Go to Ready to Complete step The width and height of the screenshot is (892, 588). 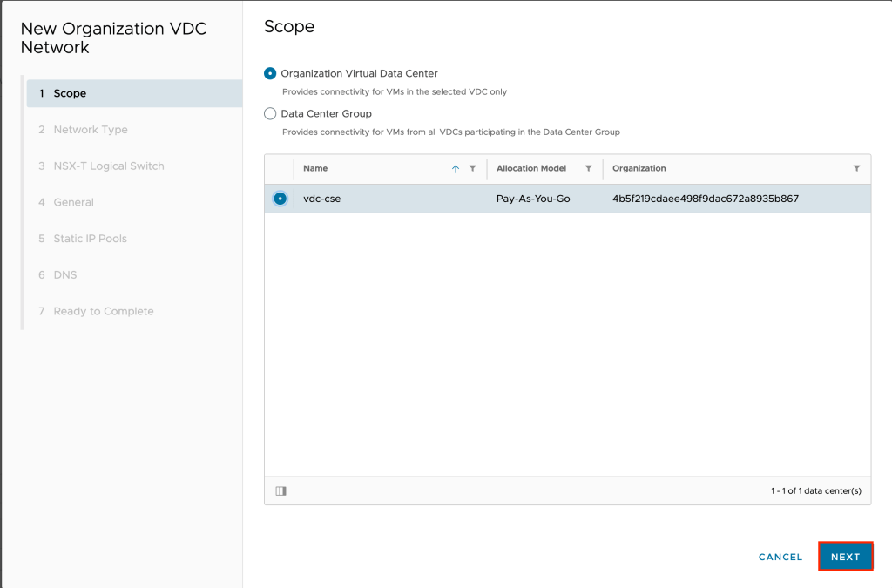[103, 312]
